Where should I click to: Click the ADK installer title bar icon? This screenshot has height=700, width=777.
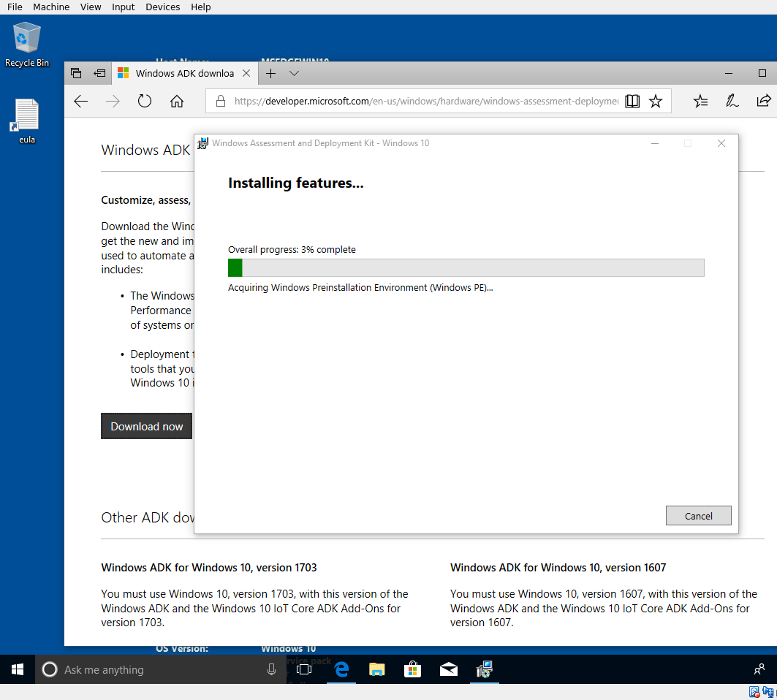tap(202, 144)
